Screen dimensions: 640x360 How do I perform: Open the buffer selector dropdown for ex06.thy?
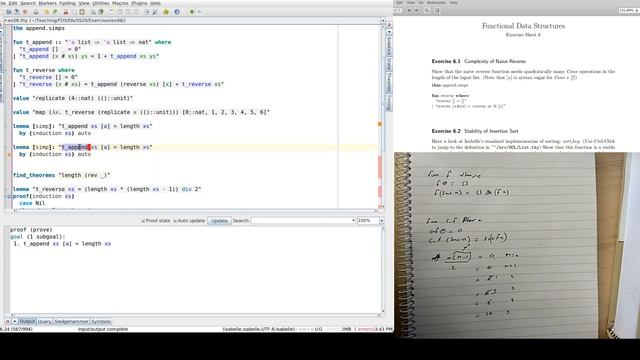point(382,20)
